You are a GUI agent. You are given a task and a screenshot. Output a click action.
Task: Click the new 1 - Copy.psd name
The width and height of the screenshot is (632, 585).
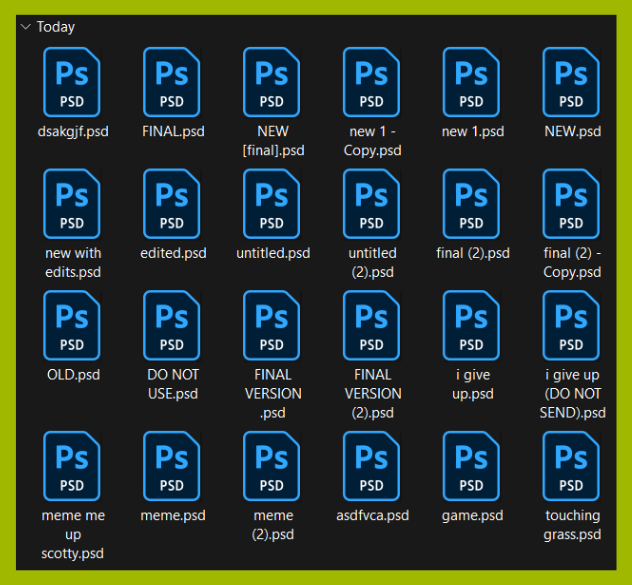[x=372, y=141]
